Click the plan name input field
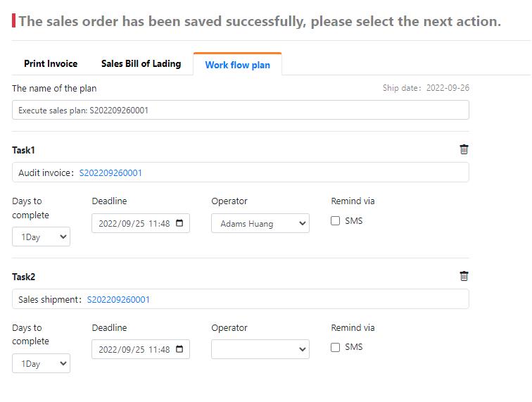 tap(241, 110)
